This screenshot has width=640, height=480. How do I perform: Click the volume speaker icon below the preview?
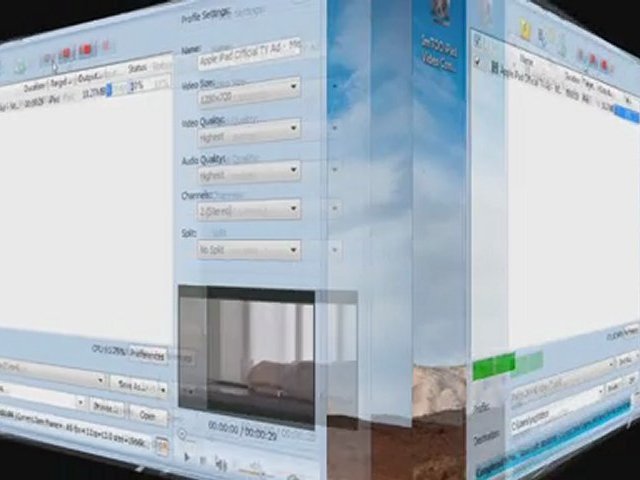220,463
